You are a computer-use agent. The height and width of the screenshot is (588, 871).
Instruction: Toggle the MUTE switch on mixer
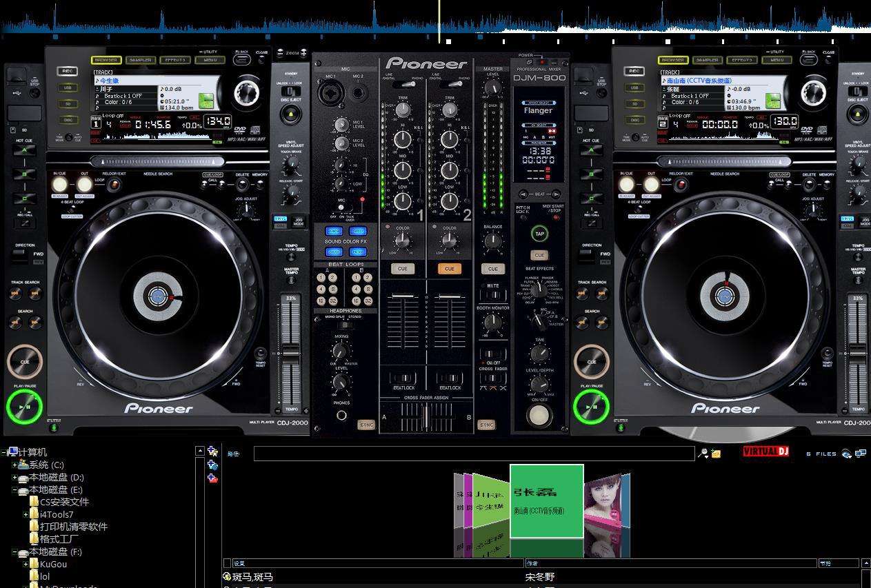pyautogui.click(x=492, y=295)
